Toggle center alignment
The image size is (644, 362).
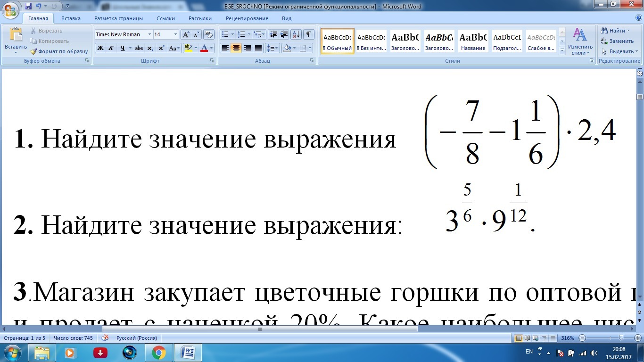[x=236, y=48]
